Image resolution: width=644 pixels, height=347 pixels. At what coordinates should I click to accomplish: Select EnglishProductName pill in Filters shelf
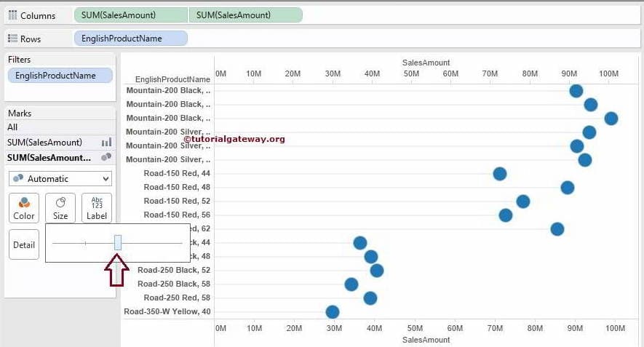pyautogui.click(x=60, y=76)
